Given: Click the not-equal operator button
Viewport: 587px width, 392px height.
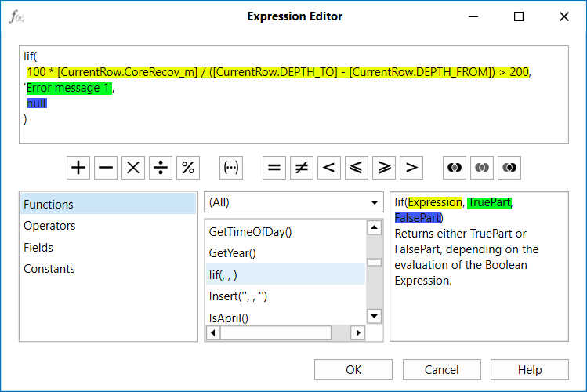Looking at the screenshot, I should pos(302,168).
